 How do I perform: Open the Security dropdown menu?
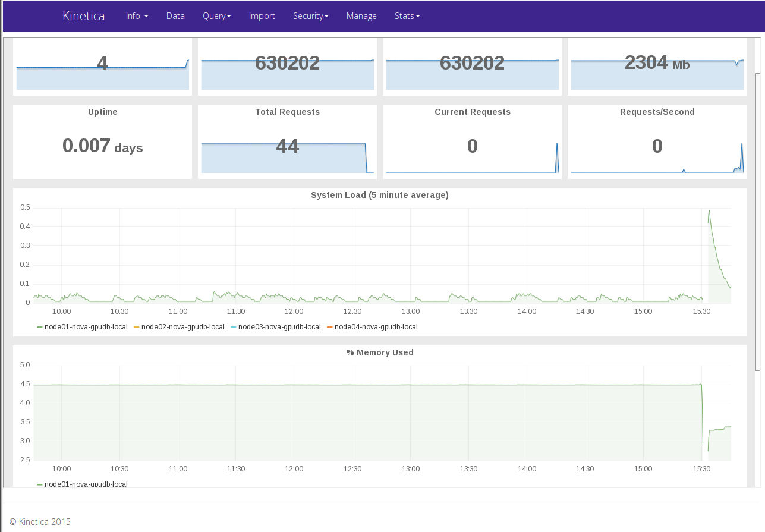310,16
